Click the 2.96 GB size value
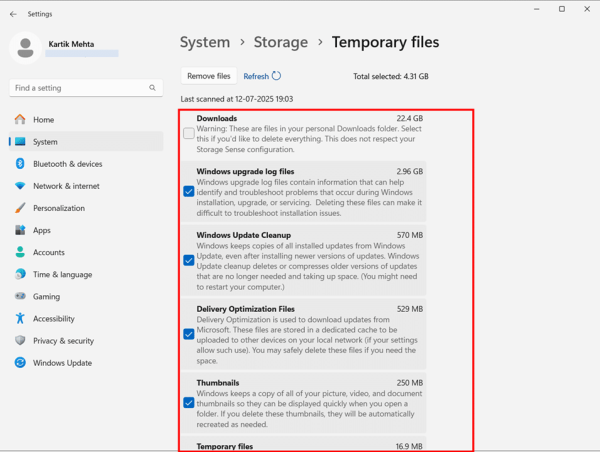This screenshot has height=452, width=600. (x=409, y=171)
